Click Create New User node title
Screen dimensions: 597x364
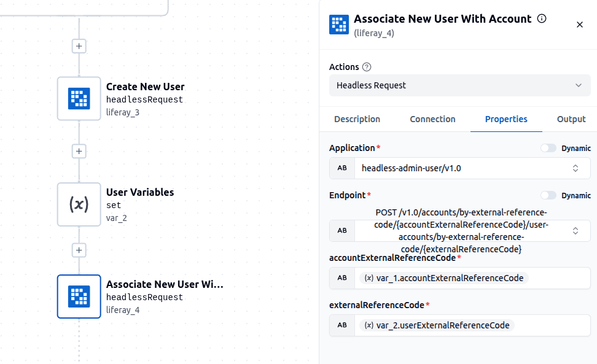(145, 87)
